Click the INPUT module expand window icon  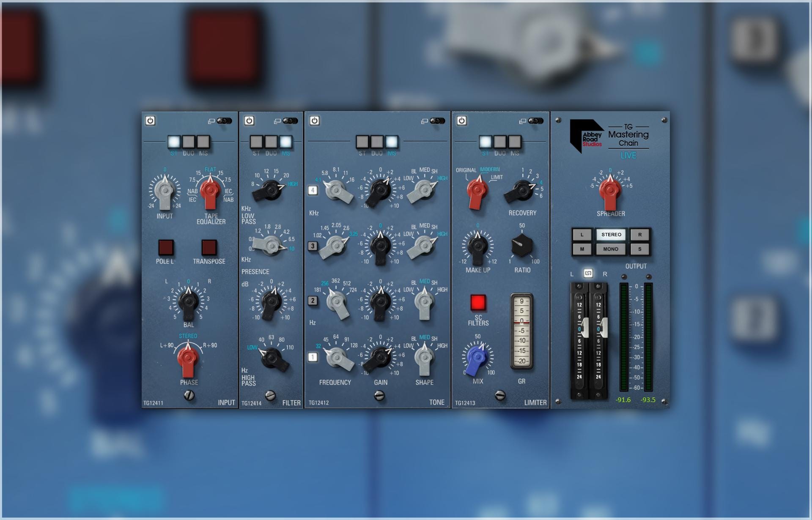pos(211,121)
